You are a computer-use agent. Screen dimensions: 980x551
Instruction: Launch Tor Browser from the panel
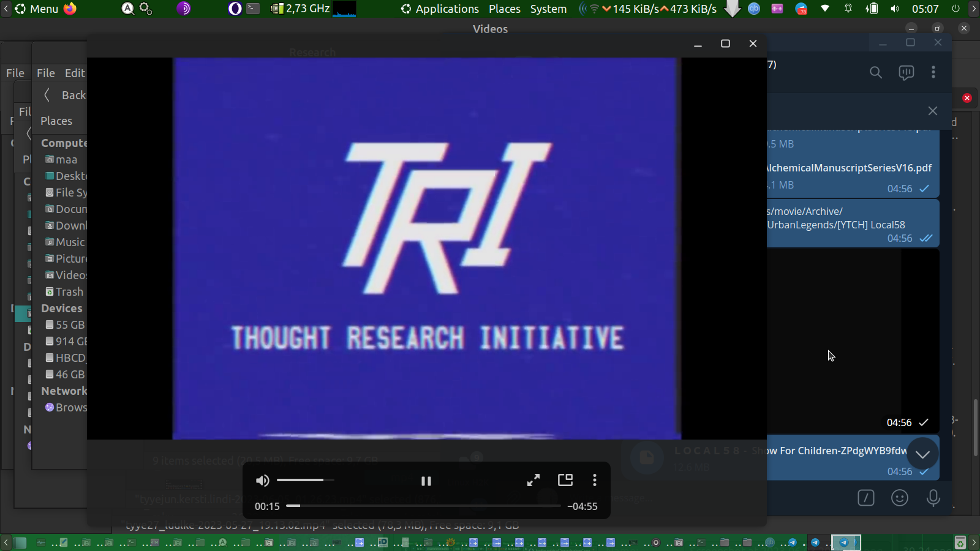(x=184, y=9)
